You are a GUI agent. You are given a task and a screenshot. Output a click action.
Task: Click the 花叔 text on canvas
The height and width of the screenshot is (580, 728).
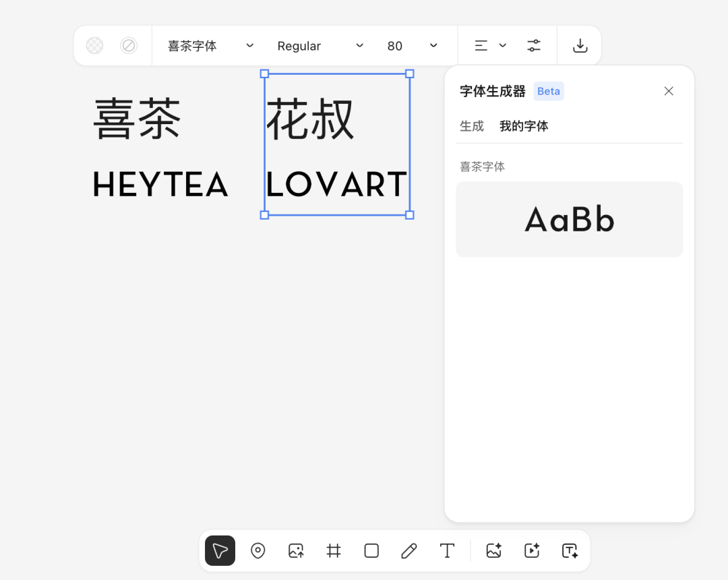coord(309,119)
